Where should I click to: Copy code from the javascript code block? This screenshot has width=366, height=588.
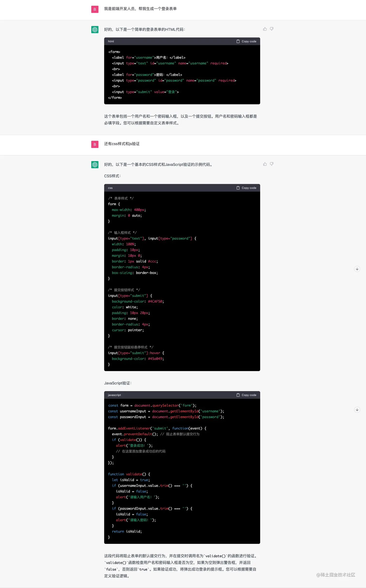pyautogui.click(x=246, y=395)
